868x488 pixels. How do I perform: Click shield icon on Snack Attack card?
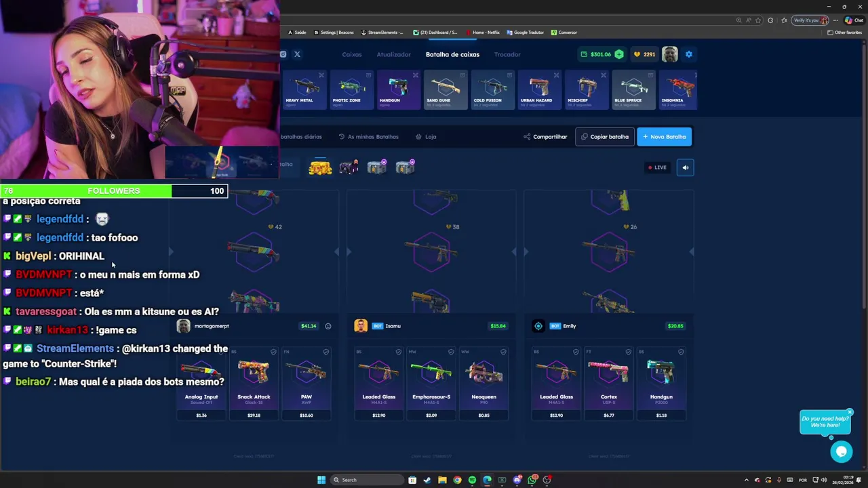tap(273, 352)
